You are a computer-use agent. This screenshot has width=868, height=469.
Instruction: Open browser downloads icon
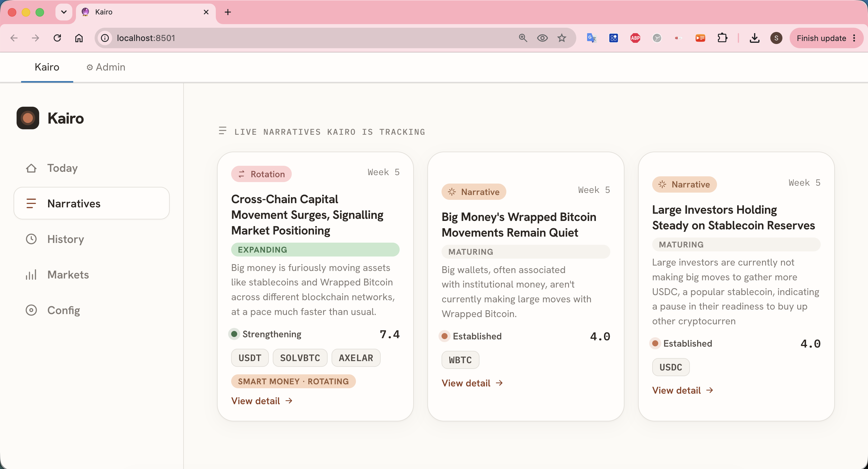pyautogui.click(x=754, y=38)
